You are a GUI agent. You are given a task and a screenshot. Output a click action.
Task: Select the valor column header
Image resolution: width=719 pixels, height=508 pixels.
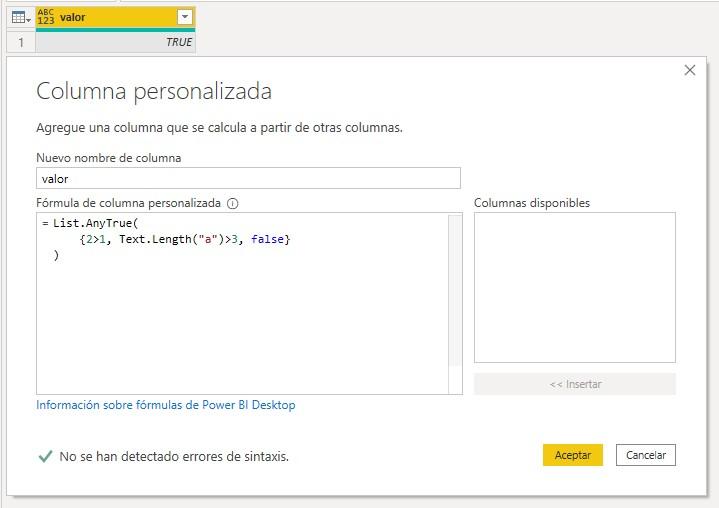tap(110, 17)
